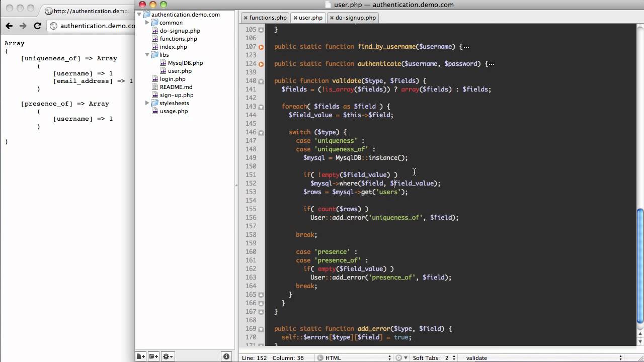Expand folded find_by_username function at line 107
The height and width of the screenshot is (362, 644).
click(261, 47)
